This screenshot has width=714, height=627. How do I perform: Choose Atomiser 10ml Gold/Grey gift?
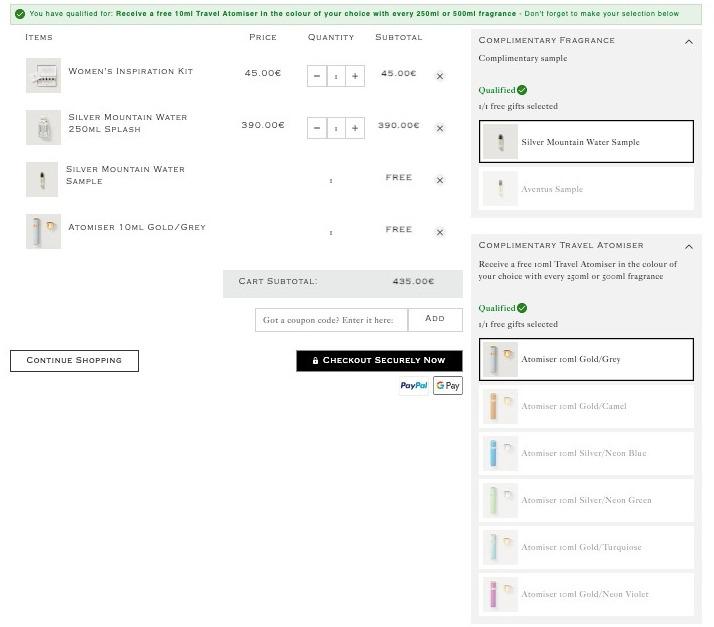coord(586,359)
